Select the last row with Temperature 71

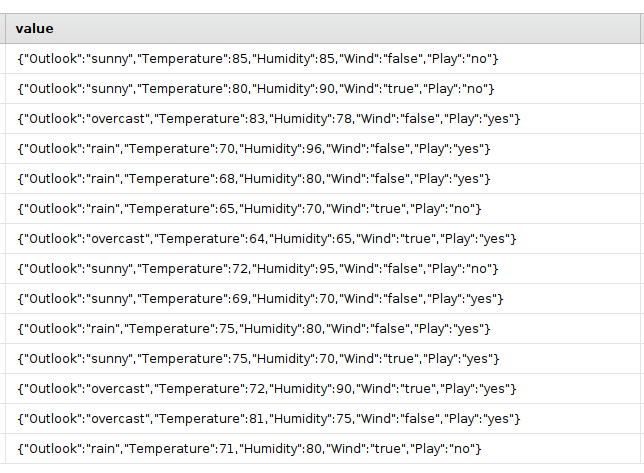[x=249, y=449]
